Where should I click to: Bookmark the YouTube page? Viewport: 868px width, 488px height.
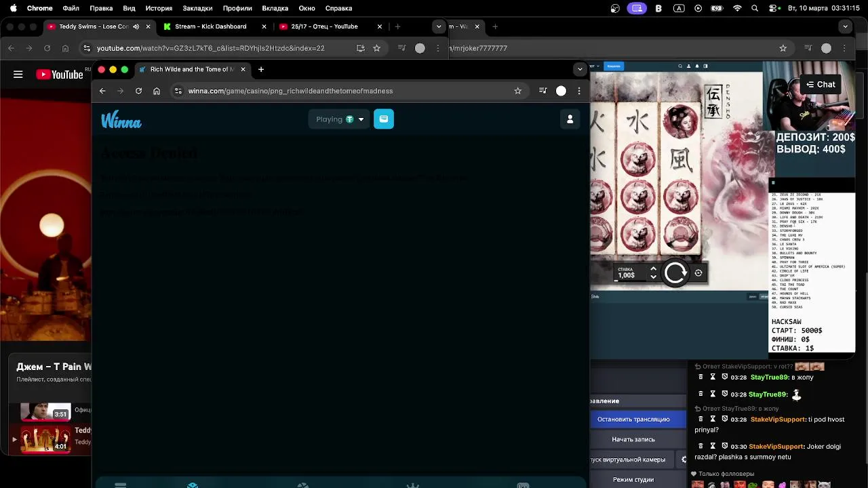pos(376,48)
